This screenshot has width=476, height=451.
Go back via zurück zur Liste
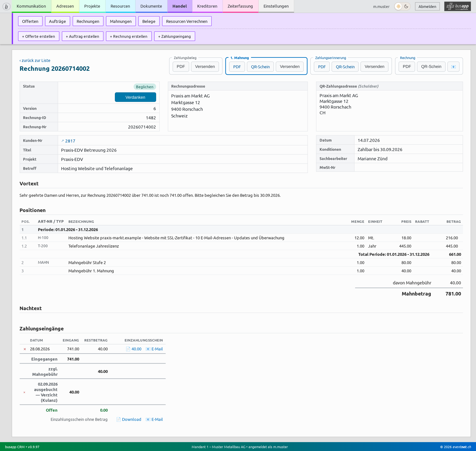tap(35, 61)
